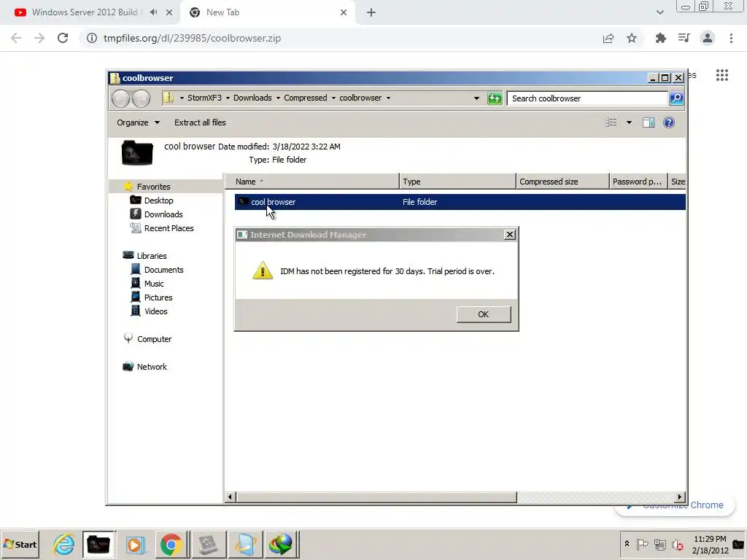Click site info icon in address bar
Viewport: 747px width, 560px height.
click(91, 38)
